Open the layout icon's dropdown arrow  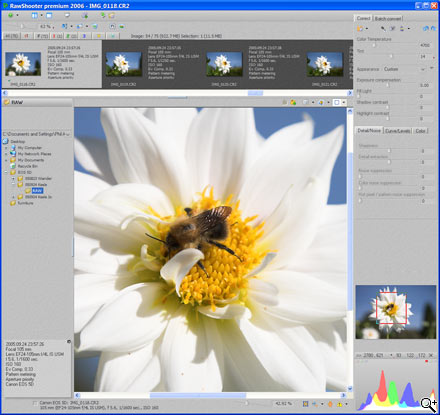(x=41, y=15)
